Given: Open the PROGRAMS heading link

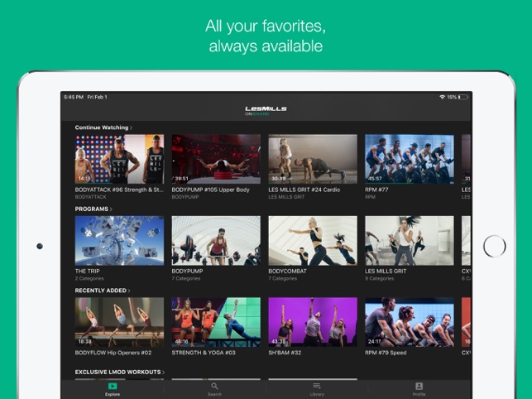Looking at the screenshot, I should pyautogui.click(x=92, y=209).
